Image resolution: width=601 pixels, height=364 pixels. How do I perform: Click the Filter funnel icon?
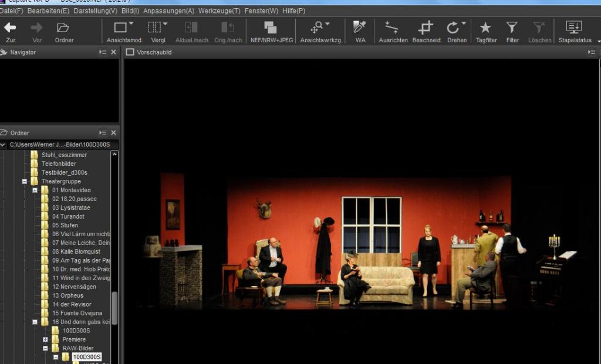512,28
